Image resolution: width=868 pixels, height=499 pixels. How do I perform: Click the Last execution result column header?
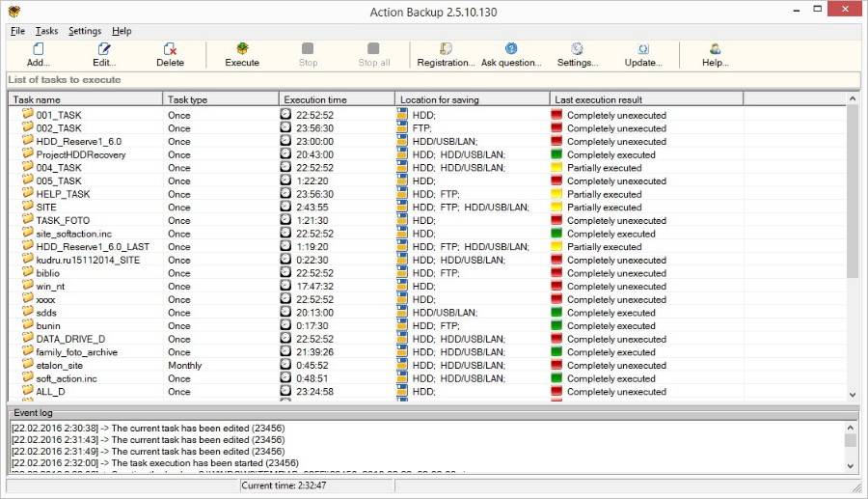[646, 99]
